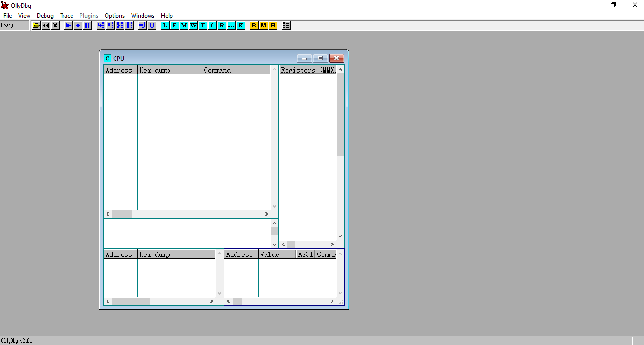Click the Execute till return icon
Image resolution: width=644 pixels, height=345 pixels.
pyautogui.click(x=143, y=26)
